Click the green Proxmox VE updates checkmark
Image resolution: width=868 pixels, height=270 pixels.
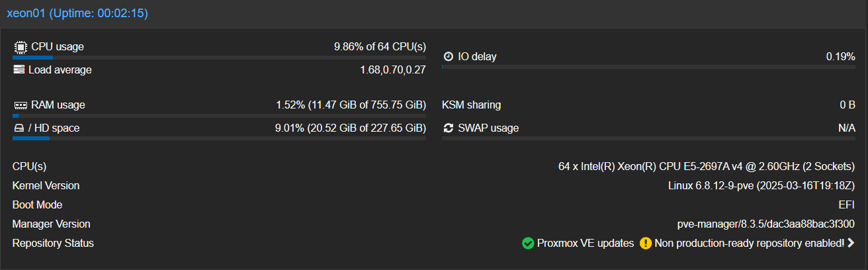(x=528, y=244)
